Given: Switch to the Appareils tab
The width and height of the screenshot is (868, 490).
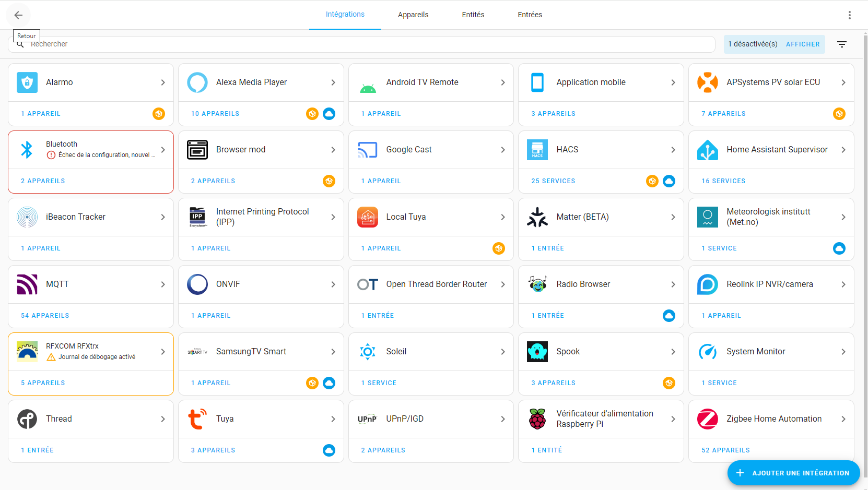Looking at the screenshot, I should pos(413,15).
